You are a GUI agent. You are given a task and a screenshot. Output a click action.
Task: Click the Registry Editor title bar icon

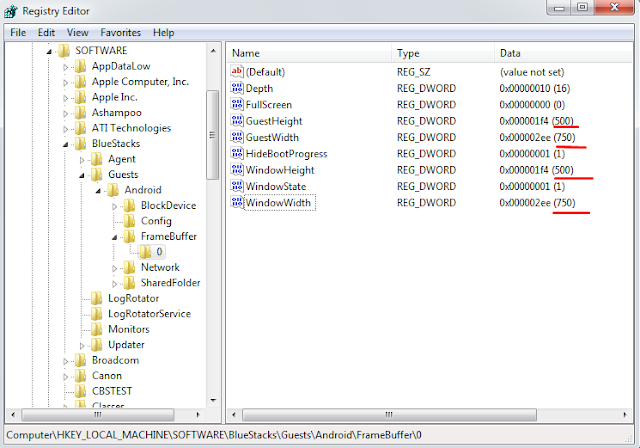(x=11, y=11)
